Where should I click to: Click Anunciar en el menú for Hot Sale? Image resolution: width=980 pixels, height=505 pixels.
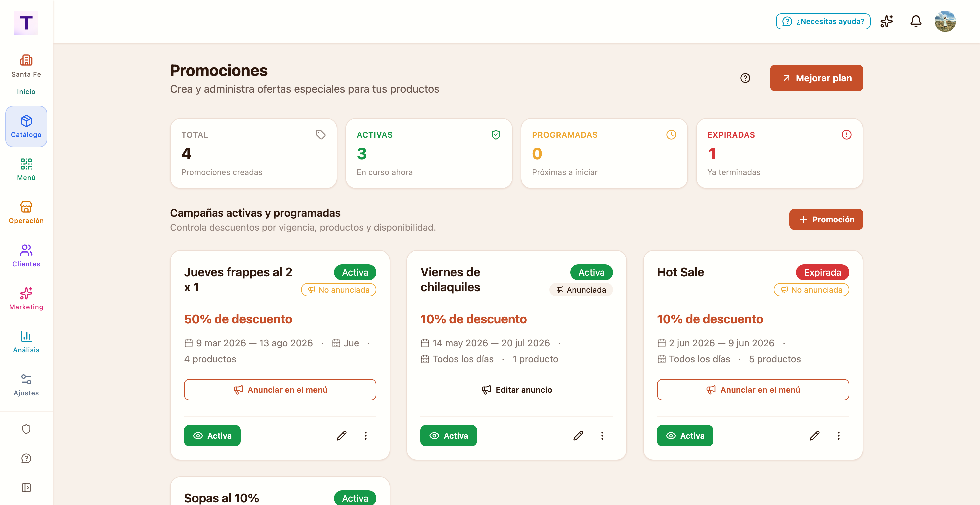[x=753, y=389]
